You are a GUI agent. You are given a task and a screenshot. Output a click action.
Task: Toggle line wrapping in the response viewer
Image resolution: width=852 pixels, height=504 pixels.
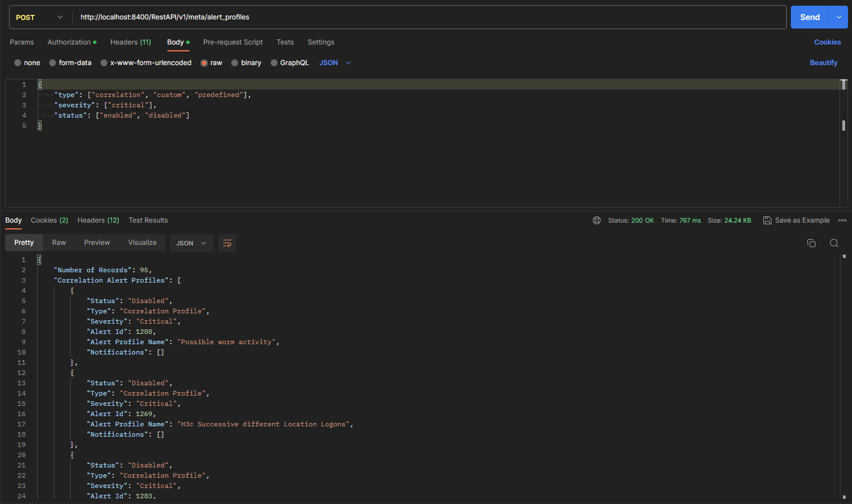[227, 243]
